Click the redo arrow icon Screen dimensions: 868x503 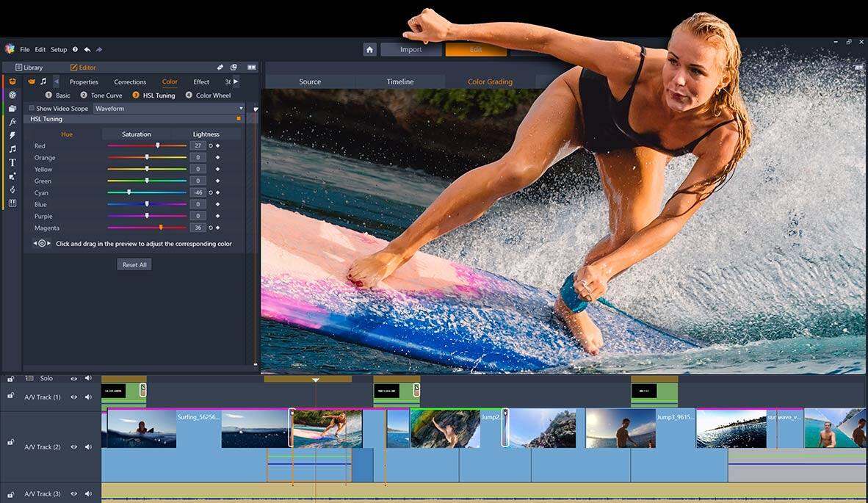tap(99, 49)
